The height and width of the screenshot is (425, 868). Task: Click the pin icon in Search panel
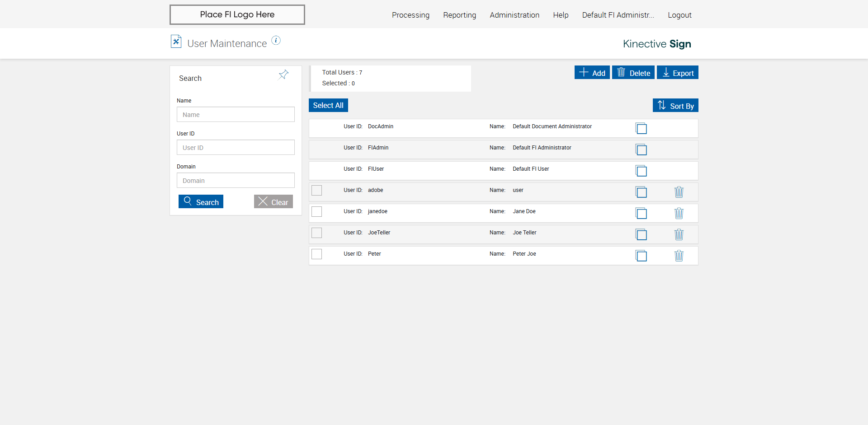[283, 75]
